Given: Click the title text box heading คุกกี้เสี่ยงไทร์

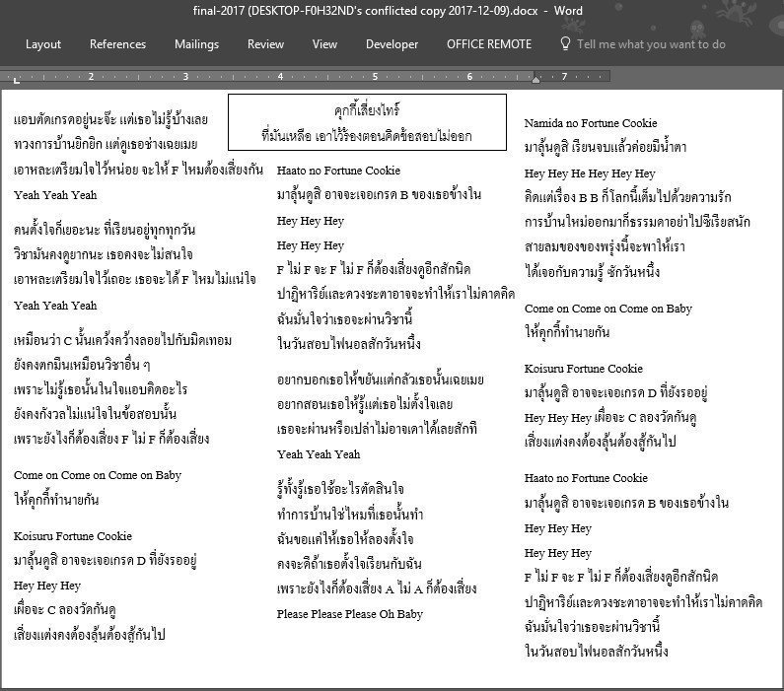Looking at the screenshot, I should click(367, 110).
